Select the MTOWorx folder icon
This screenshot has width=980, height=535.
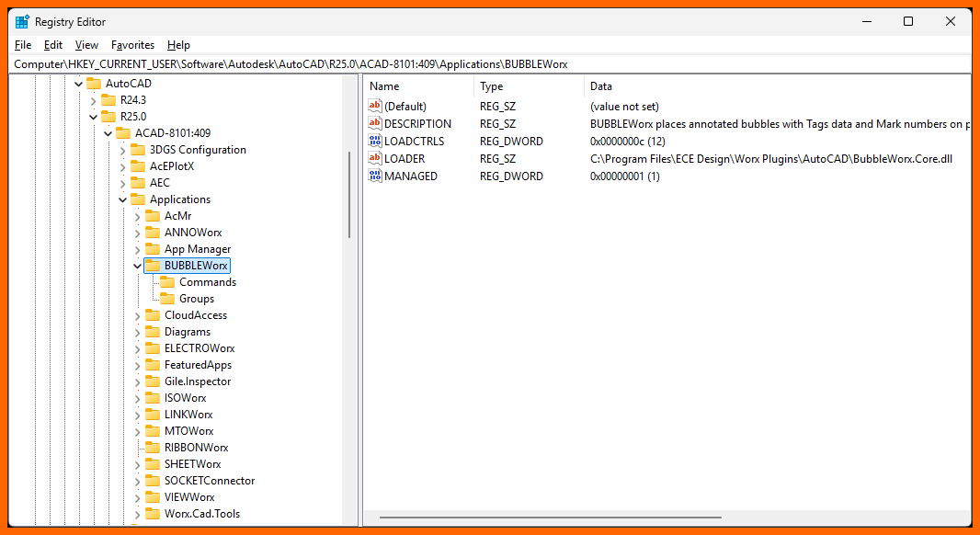[153, 431]
